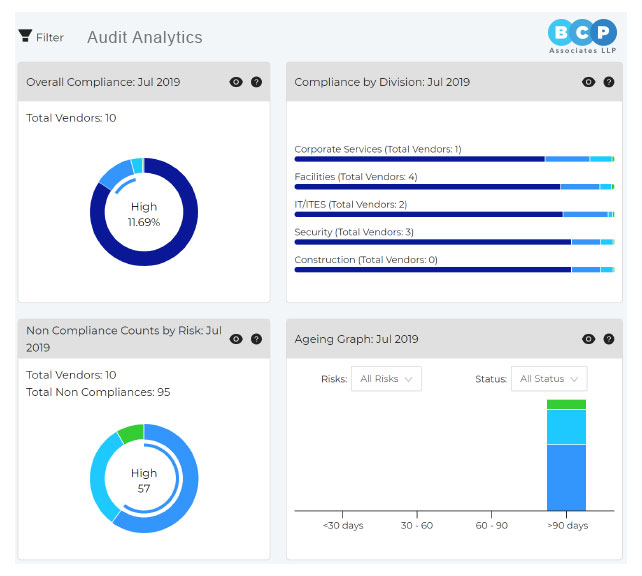Select Facilities (Total Vendors: 4) label
This screenshot has width=642, height=576.
click(x=356, y=177)
